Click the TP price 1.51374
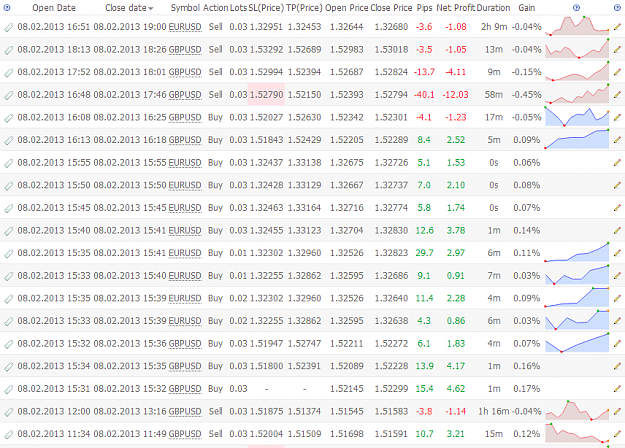 pyautogui.click(x=304, y=411)
